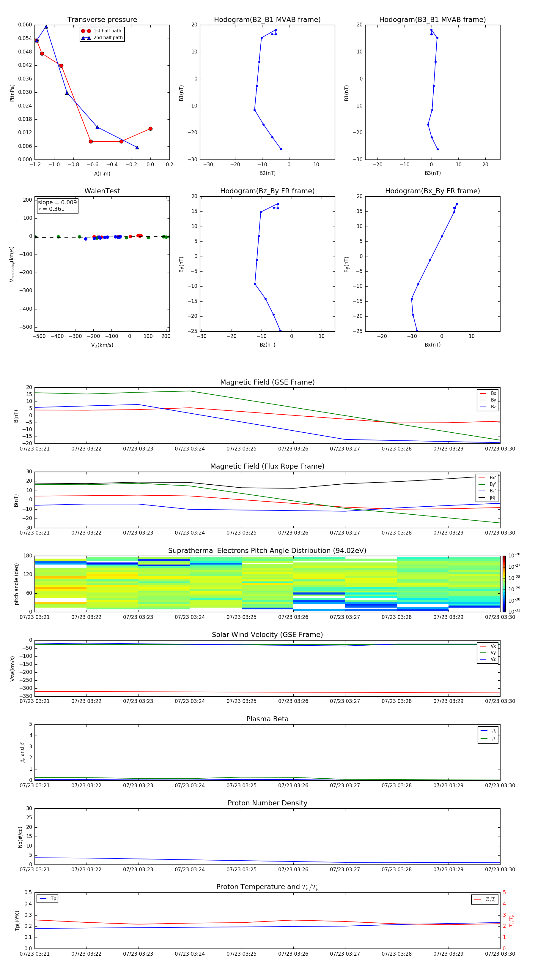Click the "Tp(10⁶K)" y-axis label

(17, 921)
